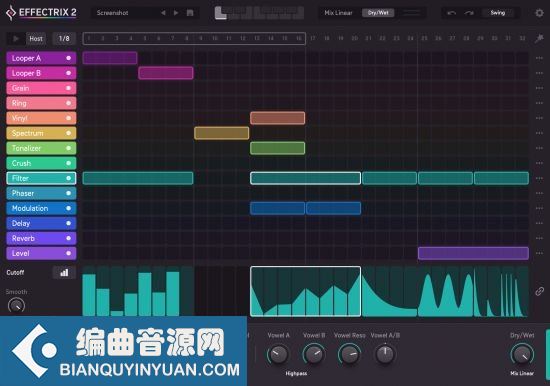The image size is (550, 386).
Task: Open the Highpass filter type dropdown
Action: point(296,373)
